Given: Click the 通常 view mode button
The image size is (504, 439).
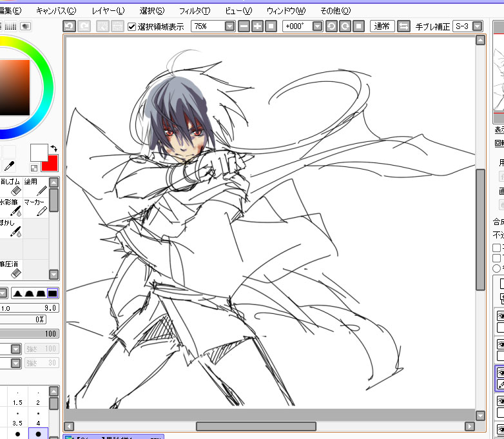Looking at the screenshot, I should click(x=382, y=26).
